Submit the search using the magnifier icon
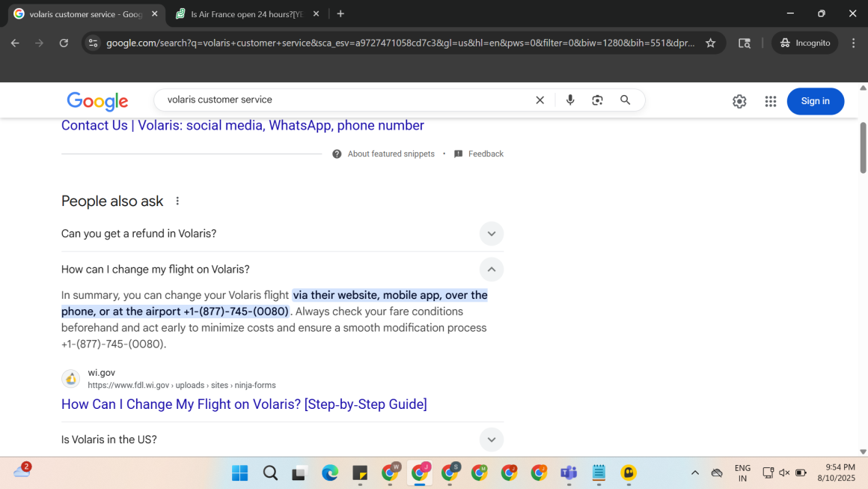The image size is (868, 489). pos(625,100)
